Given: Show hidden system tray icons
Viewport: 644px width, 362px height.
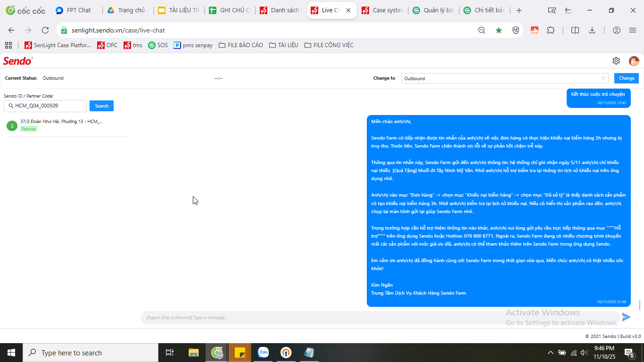Looking at the screenshot, I should (x=550, y=353).
